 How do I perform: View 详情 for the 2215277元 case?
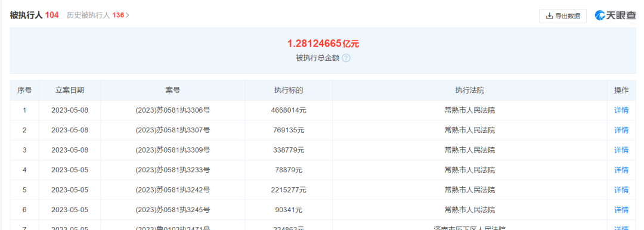click(x=621, y=189)
